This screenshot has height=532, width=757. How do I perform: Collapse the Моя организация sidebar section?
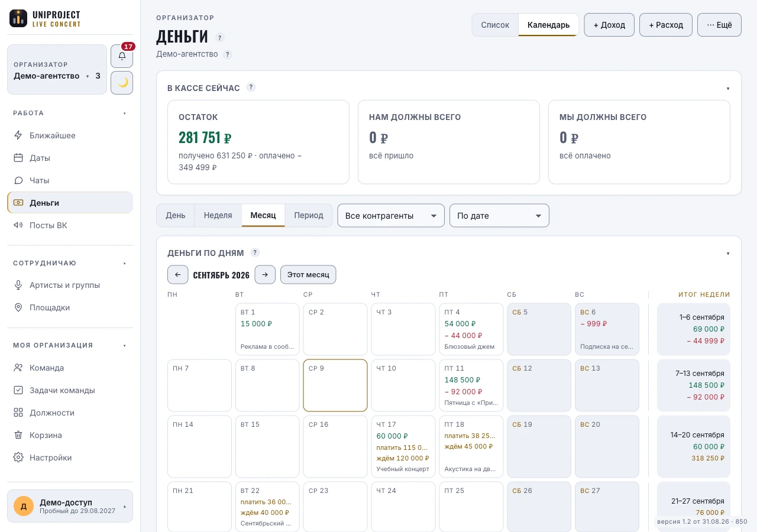pyautogui.click(x=125, y=345)
